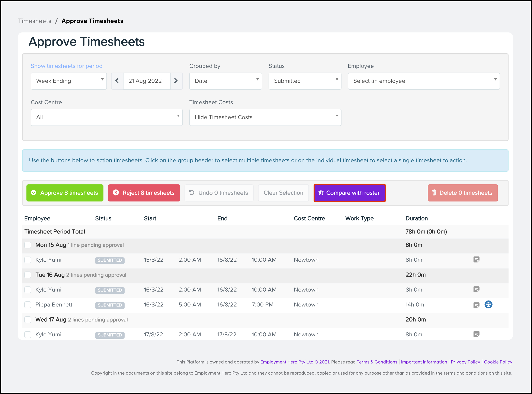
Task: Click Approve 8 timesheets button
Action: pyautogui.click(x=65, y=193)
